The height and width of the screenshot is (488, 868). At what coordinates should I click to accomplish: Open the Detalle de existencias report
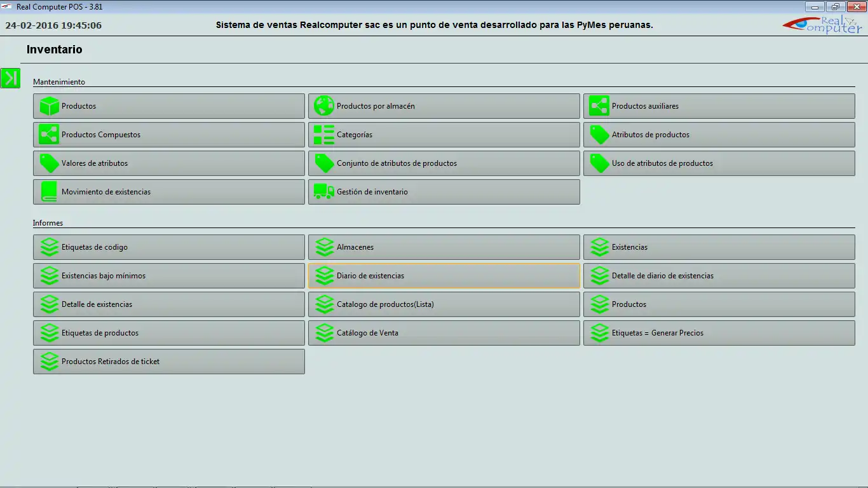tap(169, 304)
